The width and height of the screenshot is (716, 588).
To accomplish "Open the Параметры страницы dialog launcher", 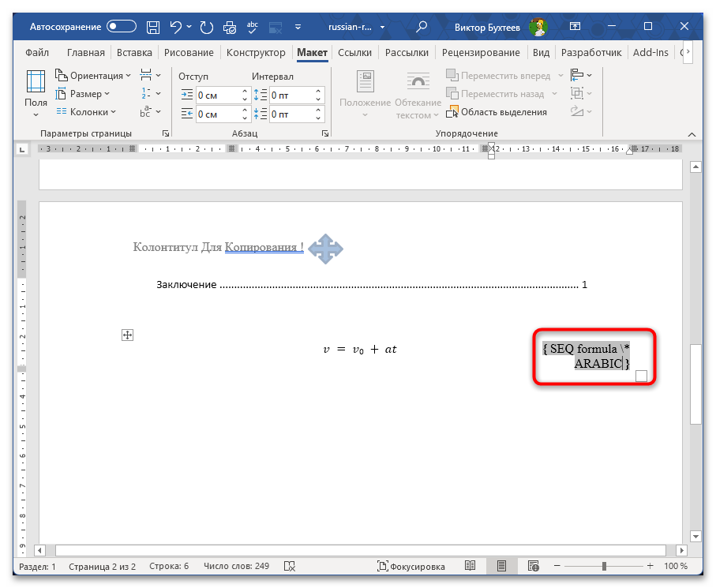I will 166,133.
